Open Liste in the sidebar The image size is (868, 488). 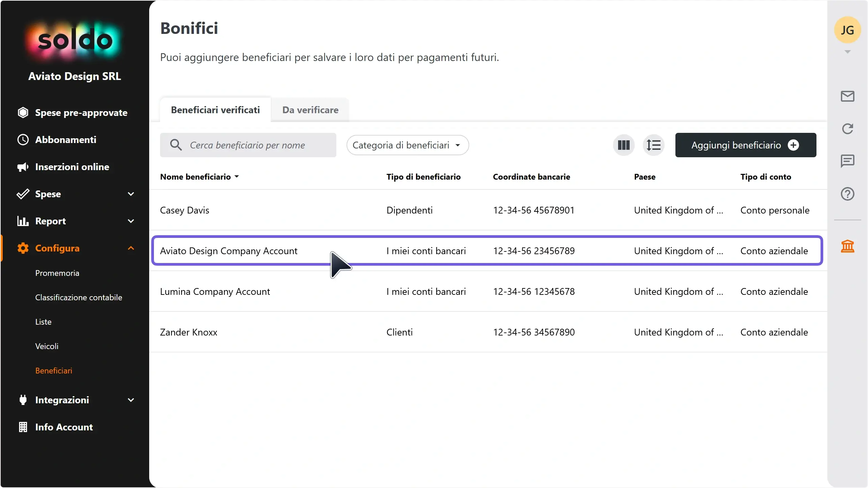pyautogui.click(x=43, y=322)
